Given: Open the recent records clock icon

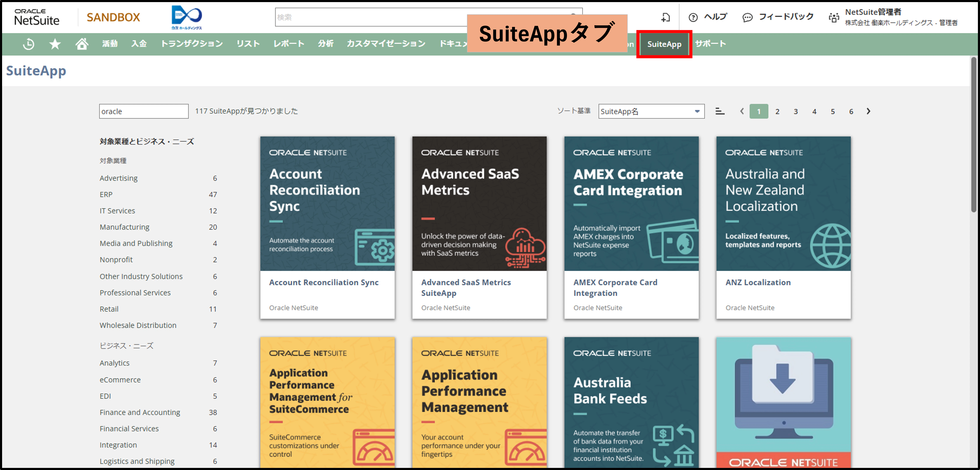Looking at the screenshot, I should (x=29, y=44).
